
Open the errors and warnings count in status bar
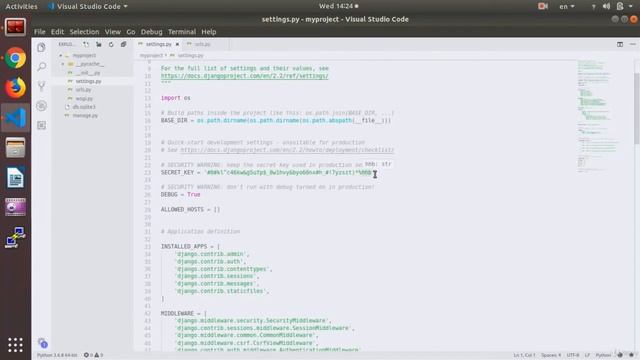point(93,355)
